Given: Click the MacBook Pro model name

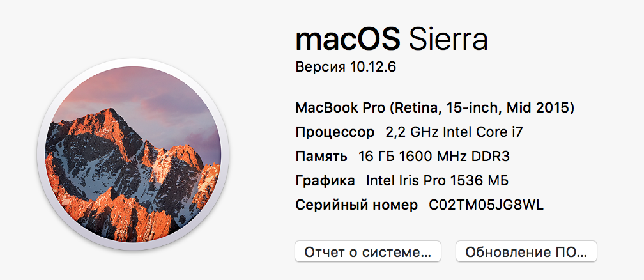Looking at the screenshot, I should coord(341,107).
